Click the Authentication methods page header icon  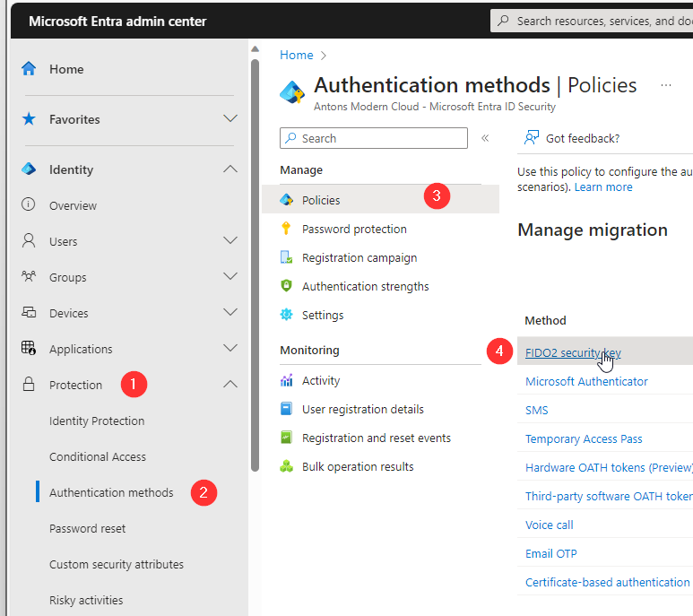(x=292, y=92)
